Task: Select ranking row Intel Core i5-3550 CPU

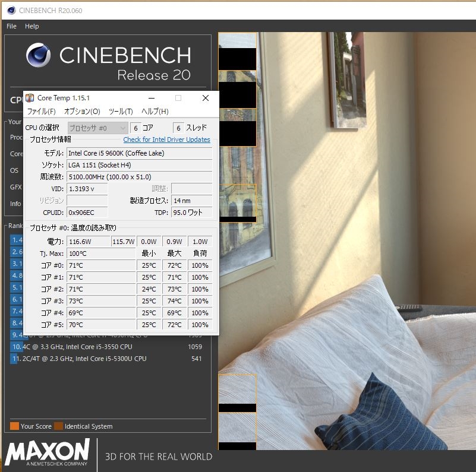Action: click(106, 347)
